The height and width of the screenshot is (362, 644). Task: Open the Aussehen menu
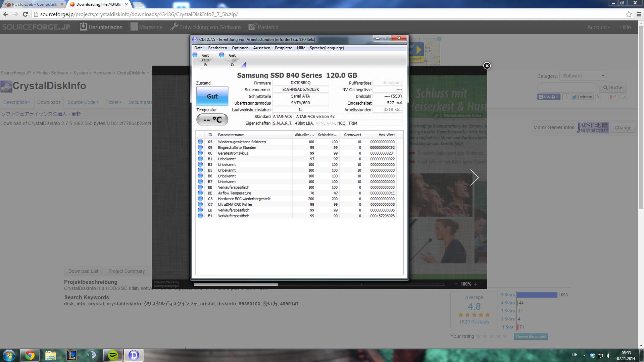(x=261, y=48)
